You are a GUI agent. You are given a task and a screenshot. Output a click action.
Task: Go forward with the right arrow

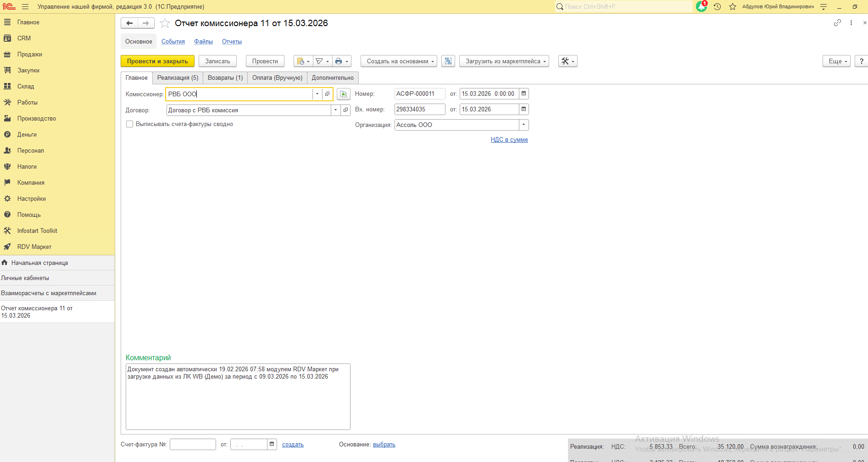[x=146, y=23]
